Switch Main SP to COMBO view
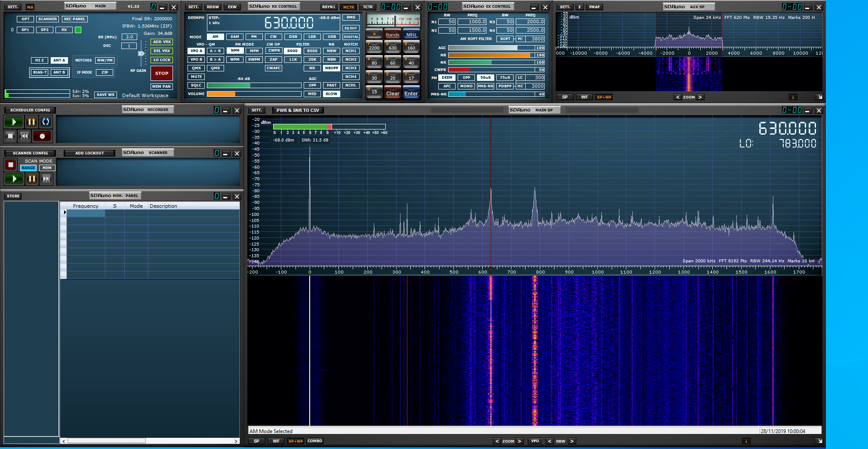 pyautogui.click(x=315, y=441)
